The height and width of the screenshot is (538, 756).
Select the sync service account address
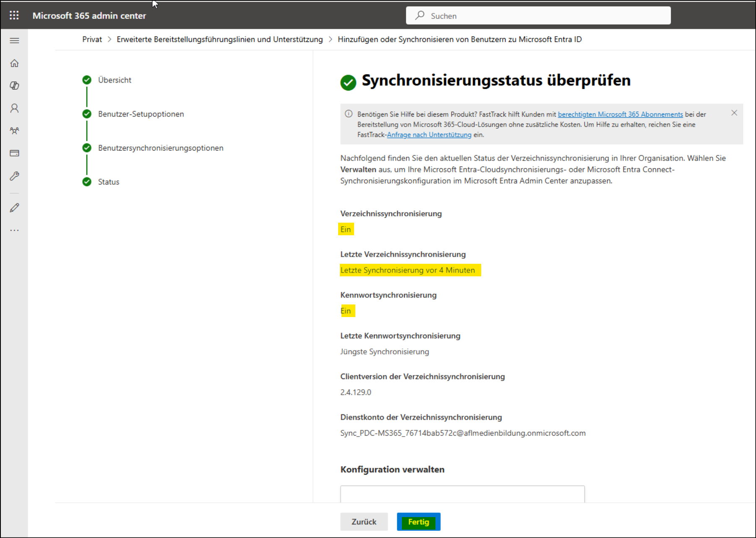[x=463, y=433]
